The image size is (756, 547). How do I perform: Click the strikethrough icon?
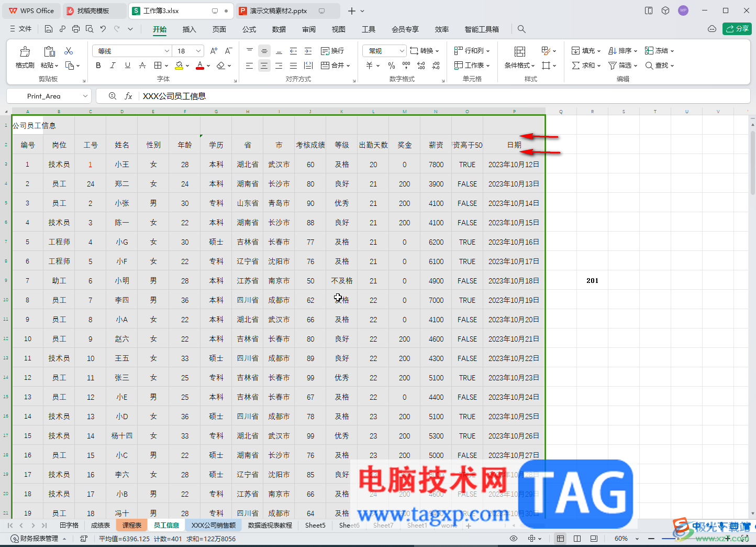(x=142, y=65)
